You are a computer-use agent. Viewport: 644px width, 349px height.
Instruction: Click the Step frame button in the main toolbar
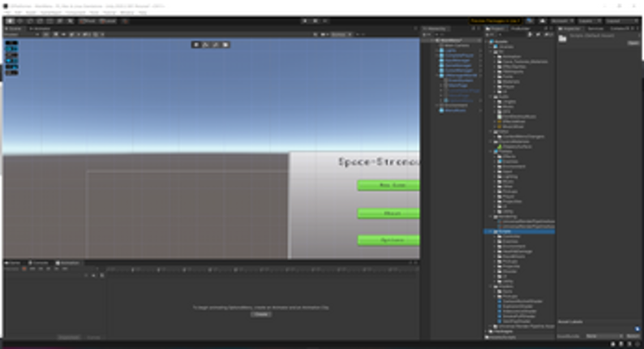(x=325, y=21)
